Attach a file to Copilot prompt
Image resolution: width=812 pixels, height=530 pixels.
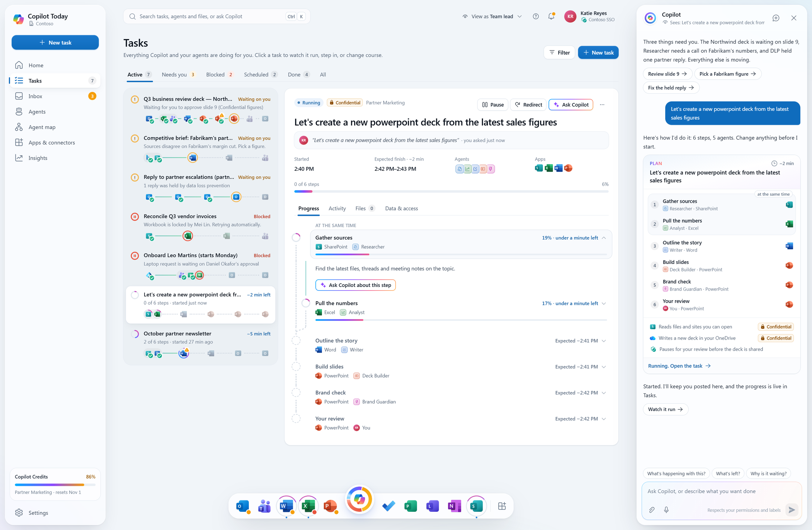[652, 510]
